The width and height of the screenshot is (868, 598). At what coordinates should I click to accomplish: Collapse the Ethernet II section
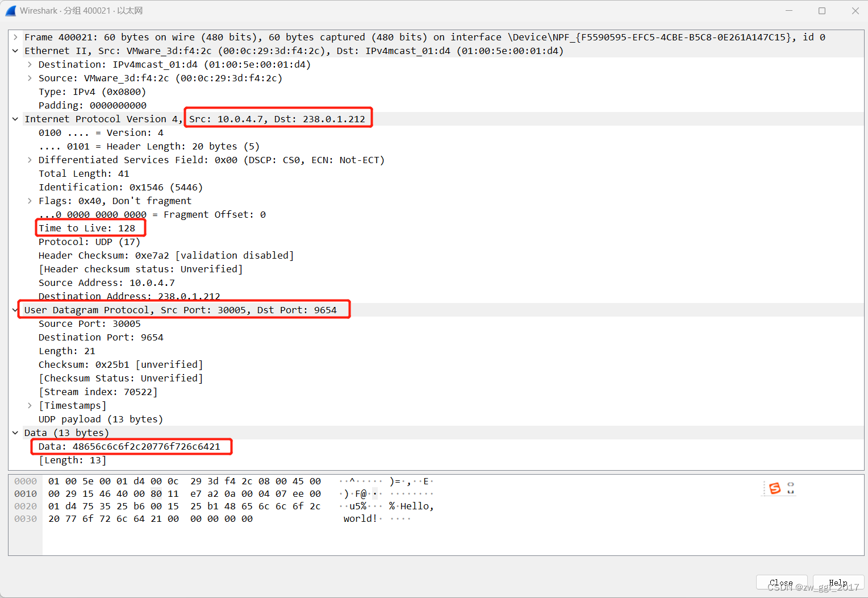pyautogui.click(x=15, y=51)
